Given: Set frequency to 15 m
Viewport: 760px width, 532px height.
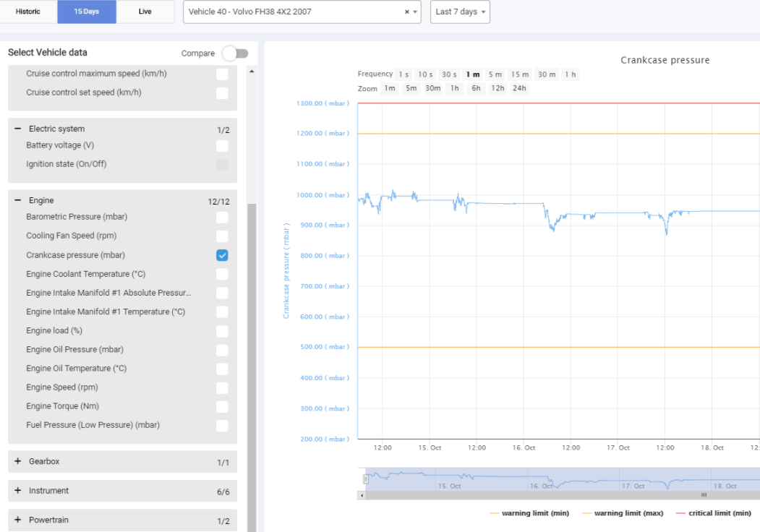Looking at the screenshot, I should 520,74.
